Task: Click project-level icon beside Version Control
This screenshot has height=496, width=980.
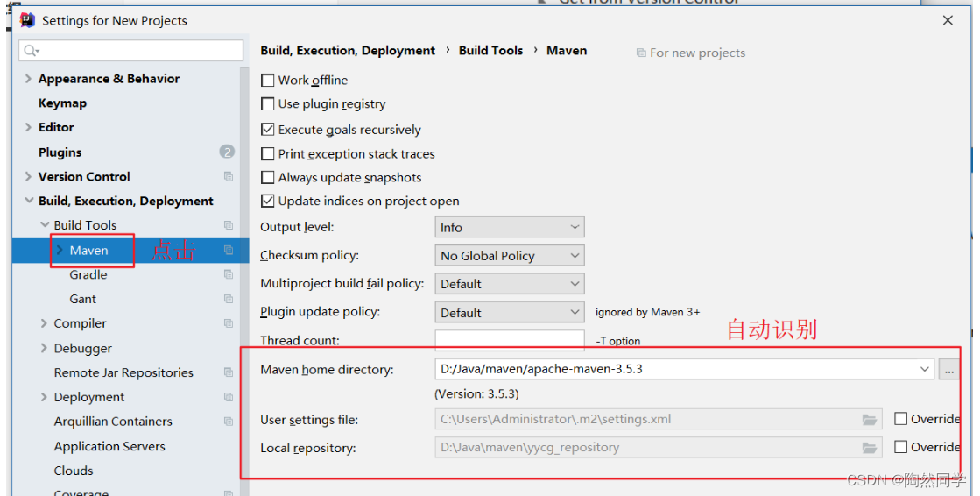Action: [228, 176]
